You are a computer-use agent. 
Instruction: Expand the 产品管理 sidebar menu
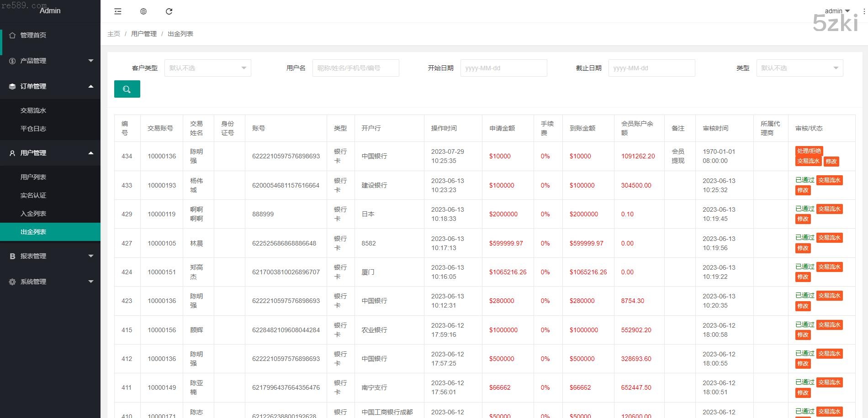(50, 61)
